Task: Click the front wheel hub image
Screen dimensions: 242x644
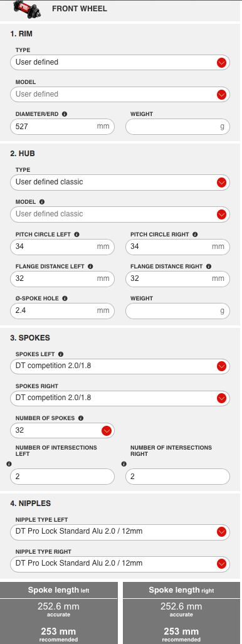Action: [27, 8]
